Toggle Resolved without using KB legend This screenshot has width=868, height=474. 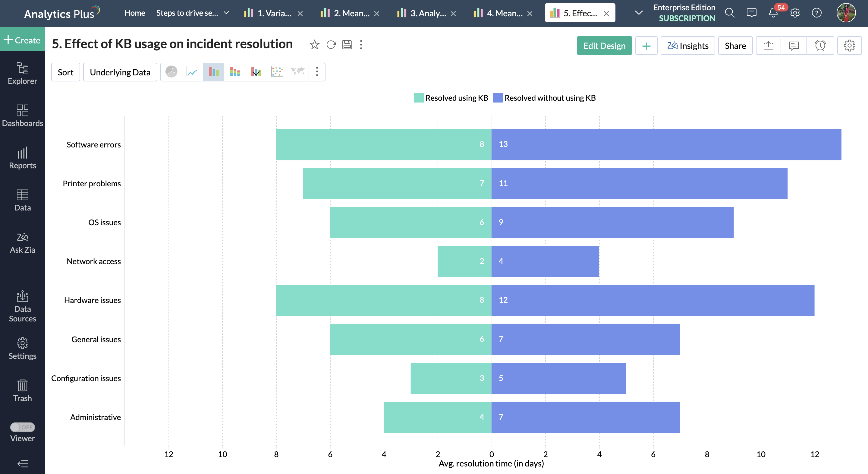[x=545, y=98]
